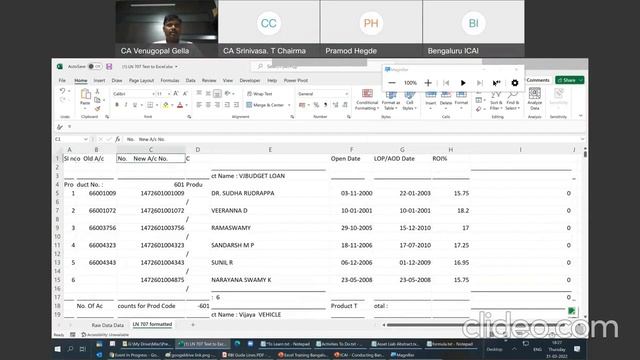This screenshot has width=640, height=360.
Task: Open the Font Color dropdown arrow
Action: tap(187, 105)
